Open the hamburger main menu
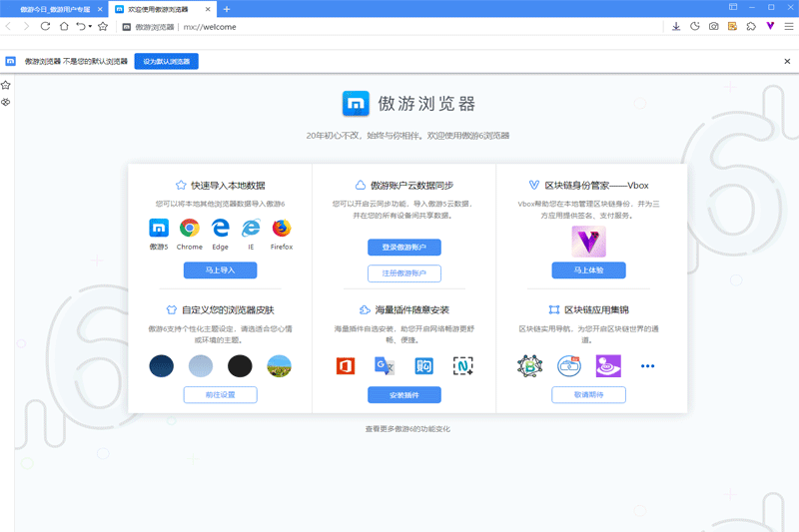 point(788,27)
